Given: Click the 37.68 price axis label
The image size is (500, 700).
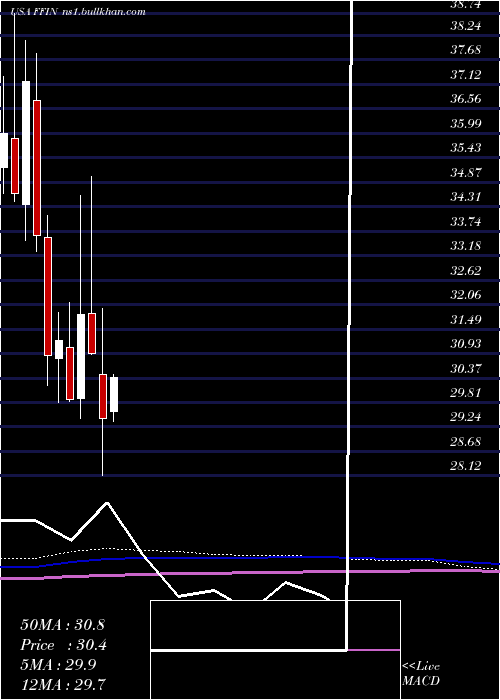Looking at the screenshot, I should point(465,50).
